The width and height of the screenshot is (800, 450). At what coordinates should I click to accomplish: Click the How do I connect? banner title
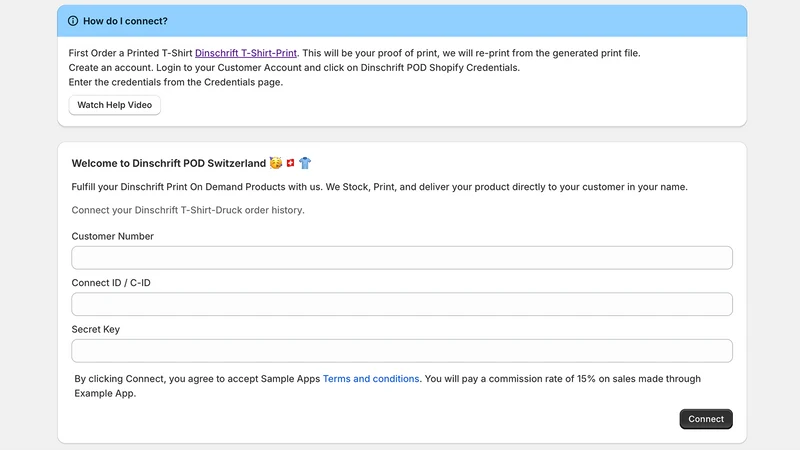pos(125,21)
